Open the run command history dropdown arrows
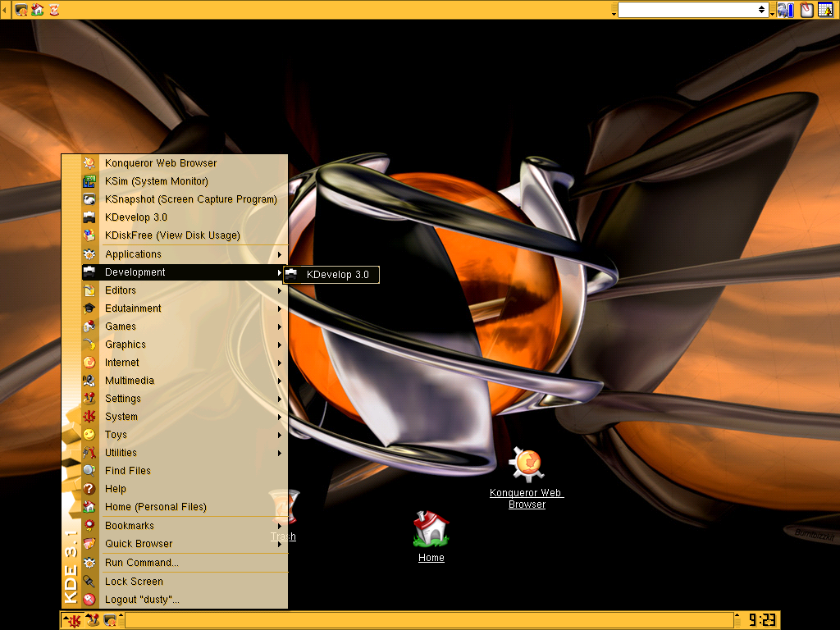The width and height of the screenshot is (840, 630). (x=762, y=10)
